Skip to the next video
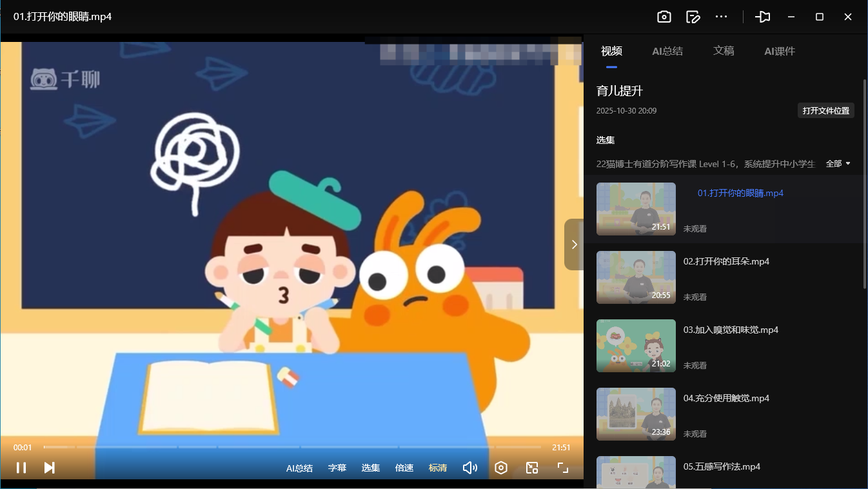The height and width of the screenshot is (489, 868). pos(49,468)
